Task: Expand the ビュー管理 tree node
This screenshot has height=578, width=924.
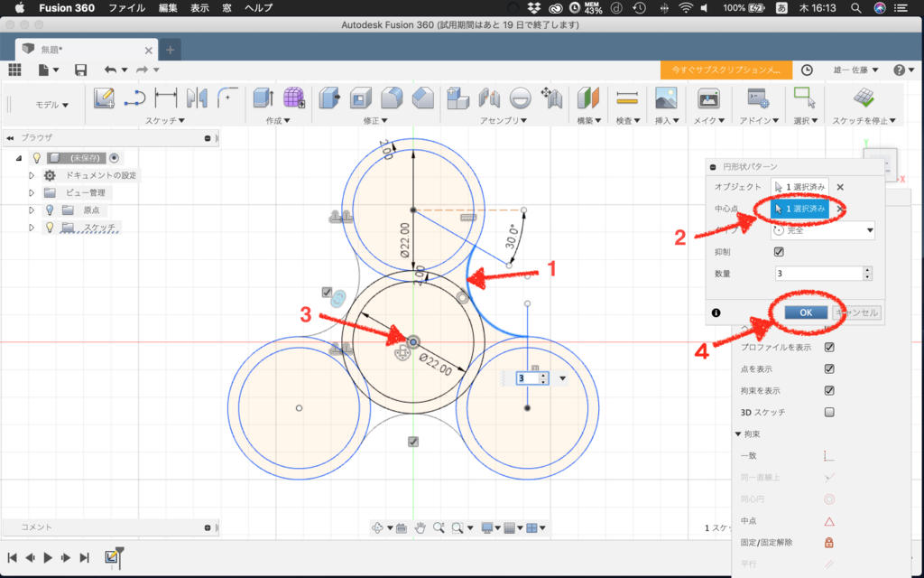Action: 32,193
